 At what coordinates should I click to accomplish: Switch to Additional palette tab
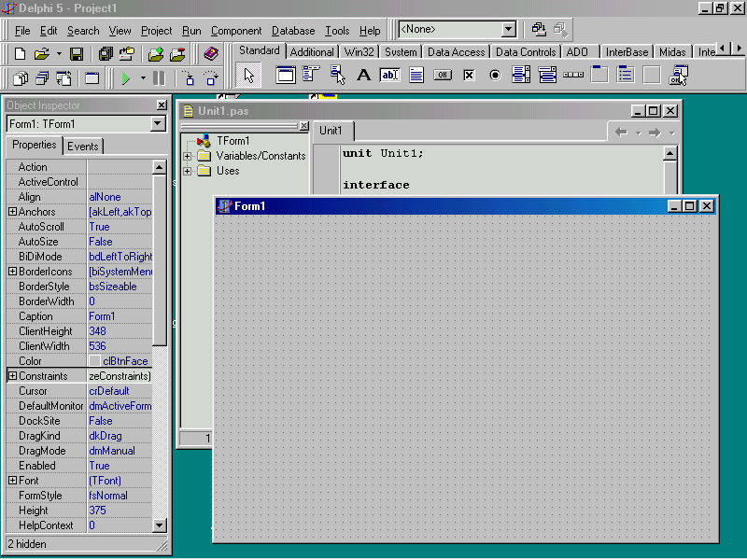312,52
